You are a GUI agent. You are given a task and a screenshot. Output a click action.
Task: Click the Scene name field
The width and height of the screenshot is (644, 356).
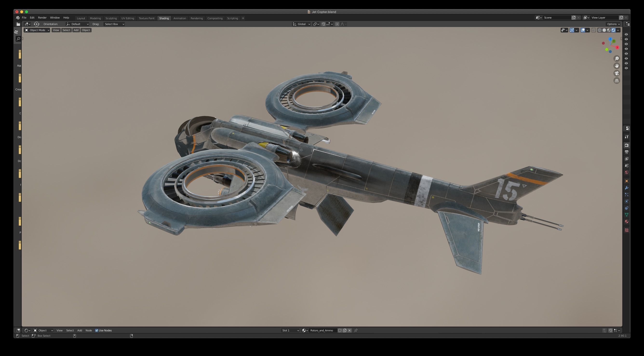pos(557,18)
